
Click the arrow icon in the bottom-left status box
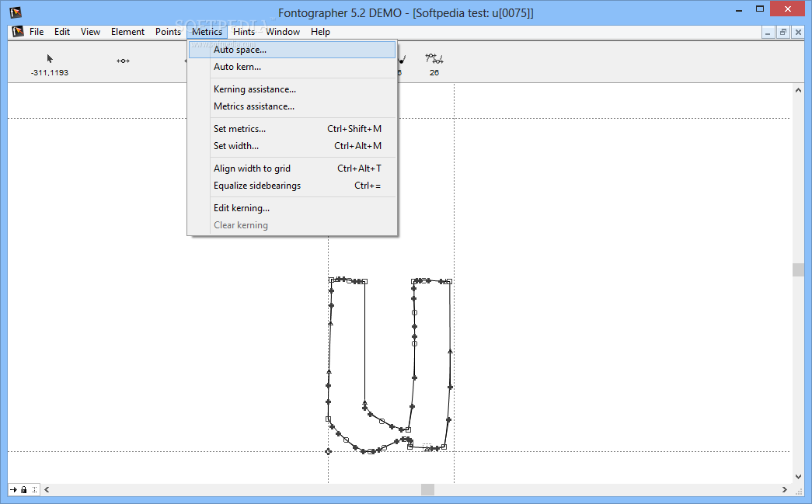coord(13,489)
